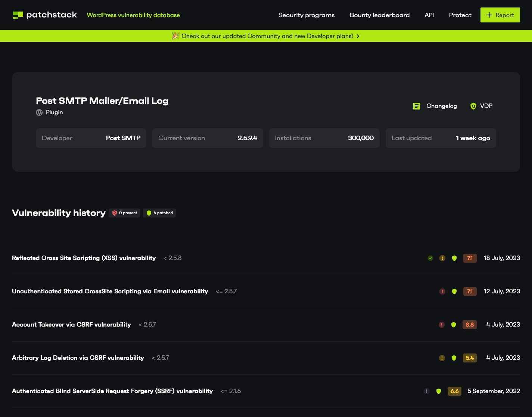
Task: Click WordPress vulnerability database link
Action: click(133, 15)
